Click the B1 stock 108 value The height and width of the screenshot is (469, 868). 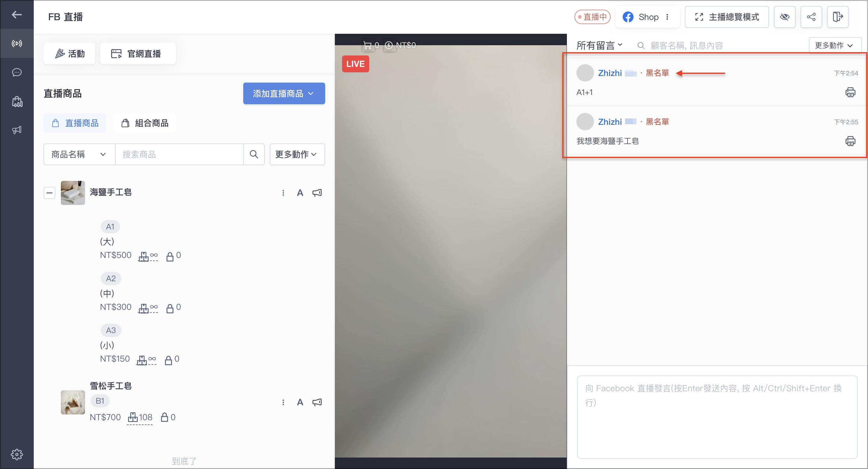point(146,417)
